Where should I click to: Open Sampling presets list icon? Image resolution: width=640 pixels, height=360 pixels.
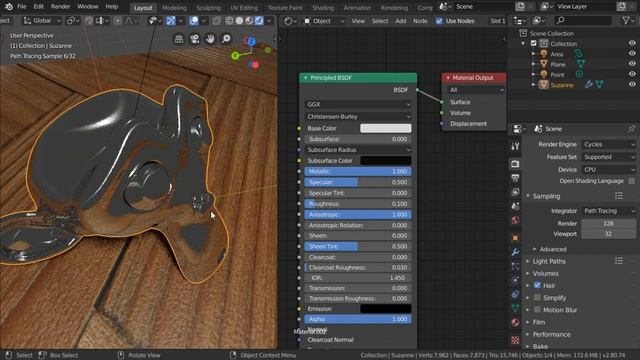(619, 196)
